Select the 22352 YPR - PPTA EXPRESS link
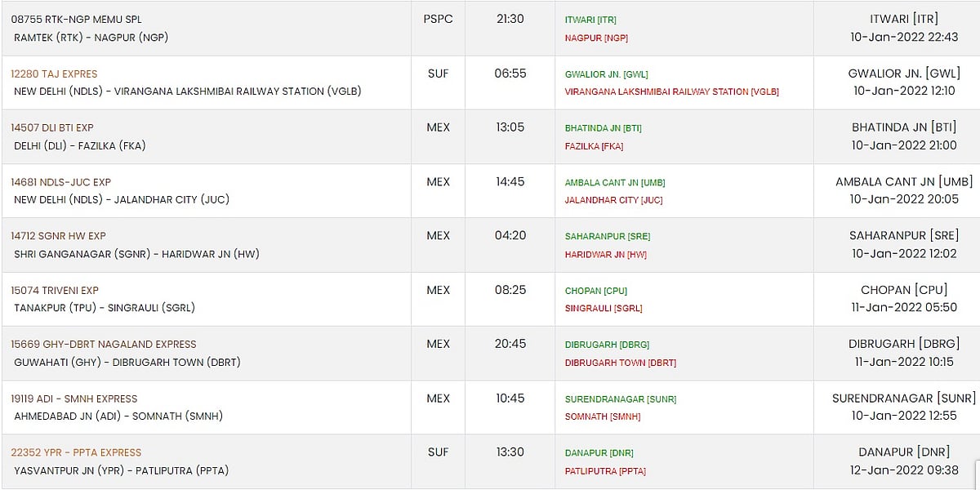Image resolution: width=980 pixels, height=490 pixels. [76, 452]
